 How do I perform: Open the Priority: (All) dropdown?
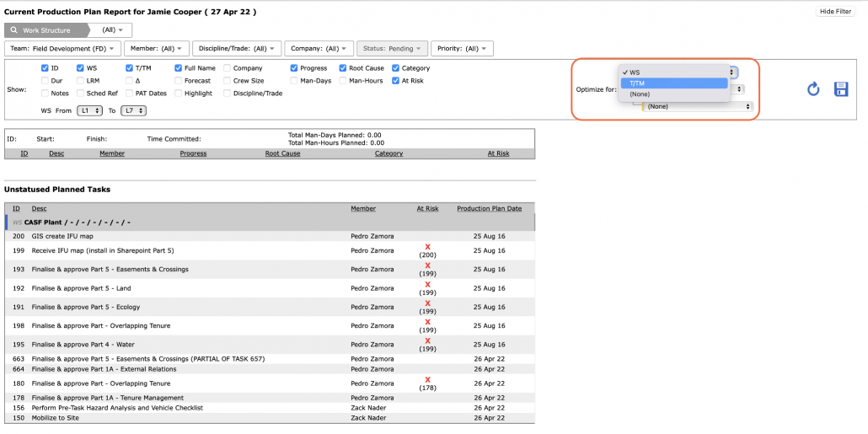tap(463, 48)
